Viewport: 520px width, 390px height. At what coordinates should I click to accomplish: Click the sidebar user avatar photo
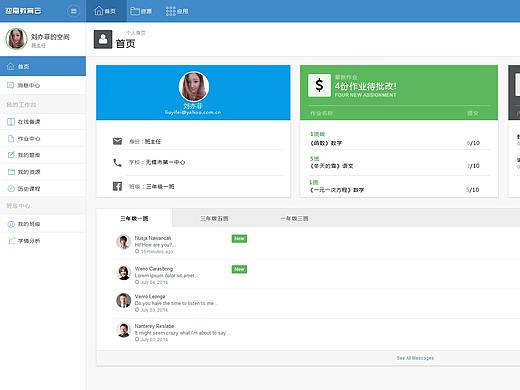[16, 39]
